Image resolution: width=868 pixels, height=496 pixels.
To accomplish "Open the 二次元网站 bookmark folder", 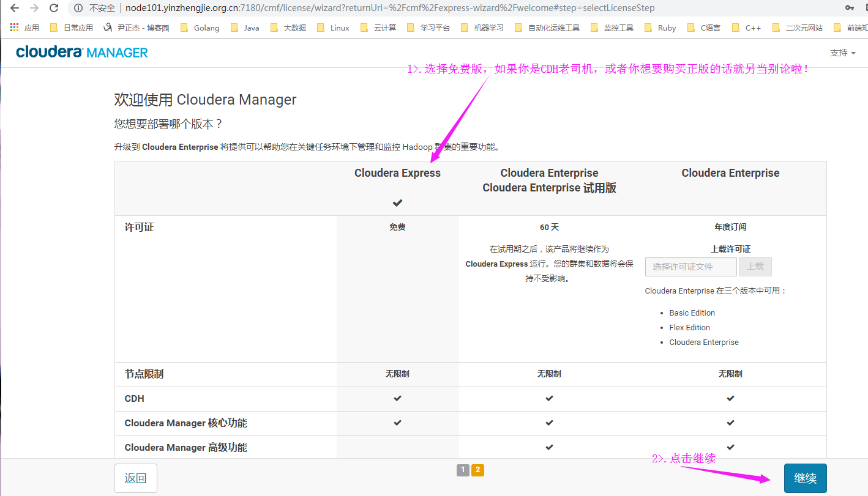I will pos(798,28).
